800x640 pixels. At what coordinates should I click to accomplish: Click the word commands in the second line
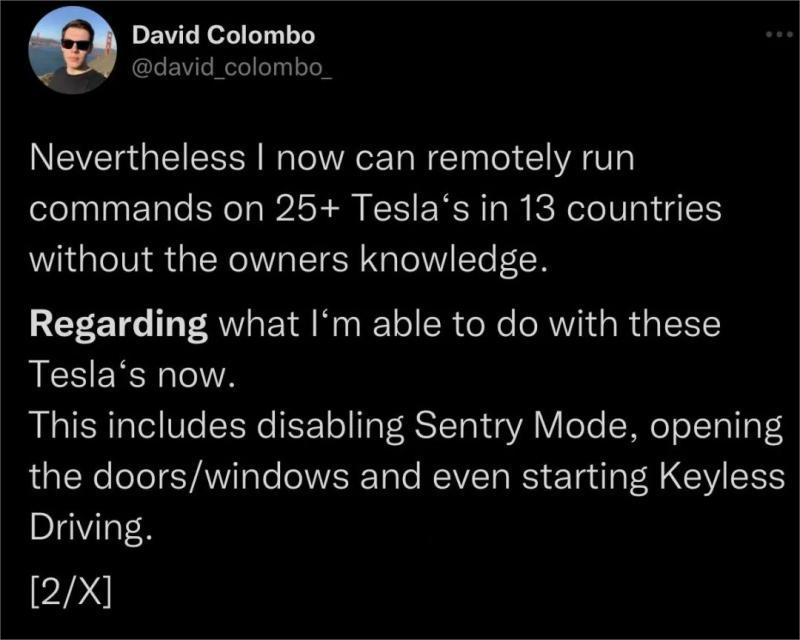coord(120,209)
